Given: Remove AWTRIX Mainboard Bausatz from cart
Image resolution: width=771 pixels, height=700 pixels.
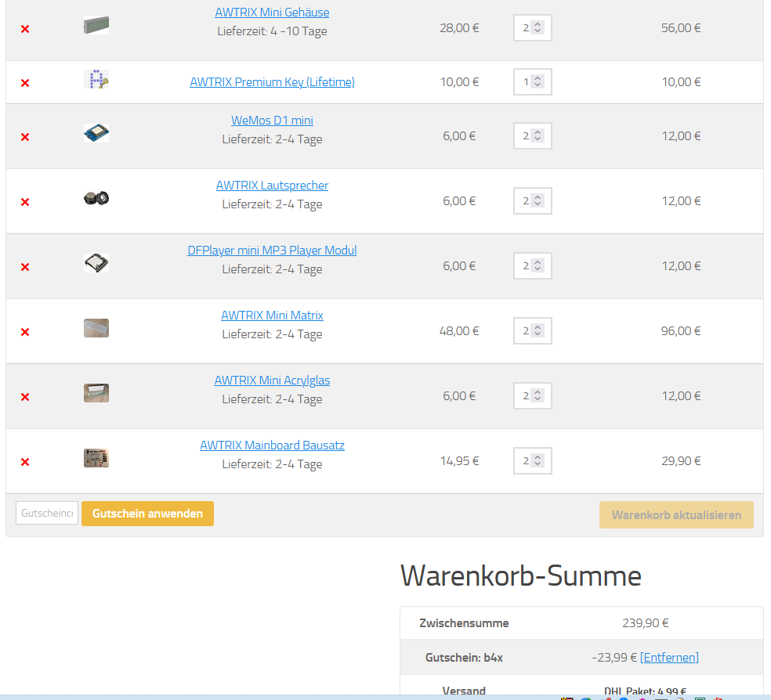Looking at the screenshot, I should (25, 462).
